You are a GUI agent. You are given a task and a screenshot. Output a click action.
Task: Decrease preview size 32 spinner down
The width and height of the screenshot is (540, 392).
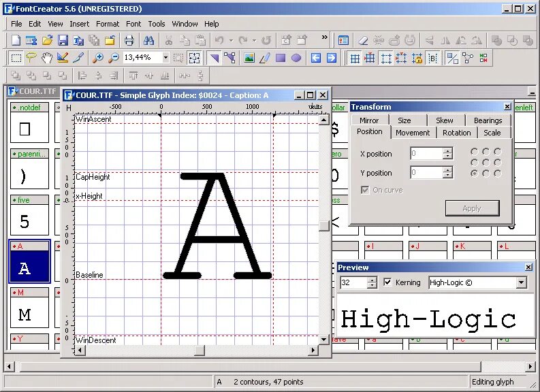click(372, 285)
